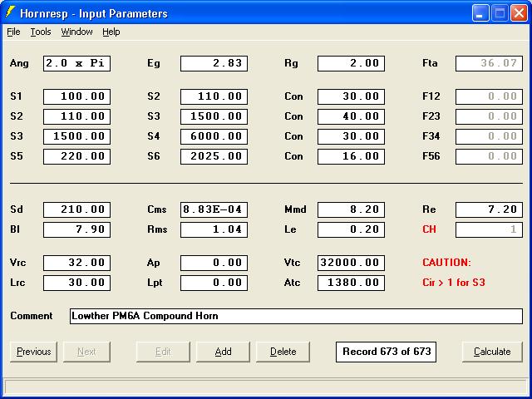Image resolution: width=532 pixels, height=399 pixels.
Task: Click the Hornresp lightning icon in title bar
Action: click(x=10, y=12)
